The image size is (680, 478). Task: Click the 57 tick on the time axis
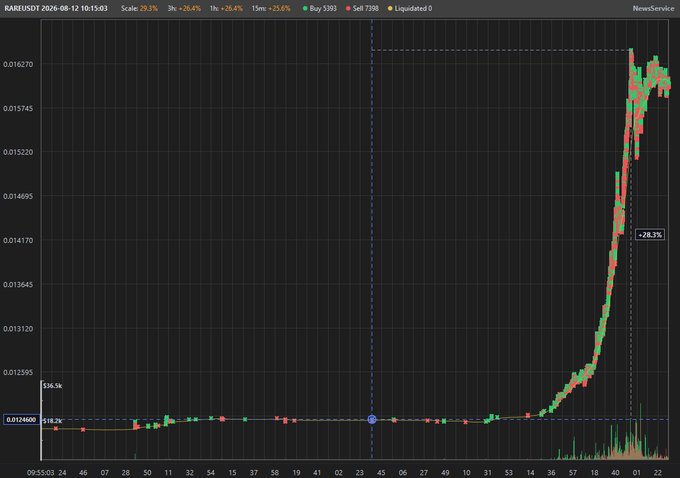(573, 472)
